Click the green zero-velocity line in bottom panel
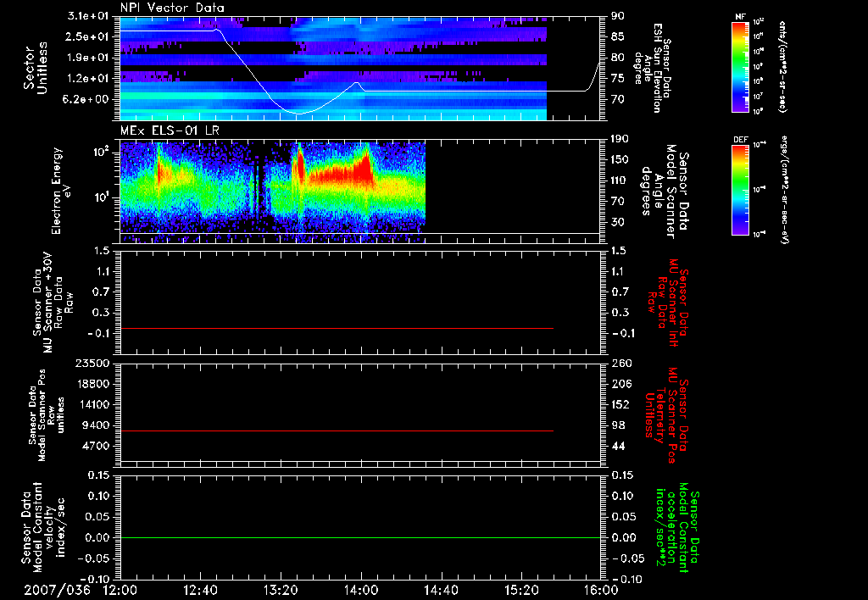This screenshot has width=868, height=600. pos(360,537)
